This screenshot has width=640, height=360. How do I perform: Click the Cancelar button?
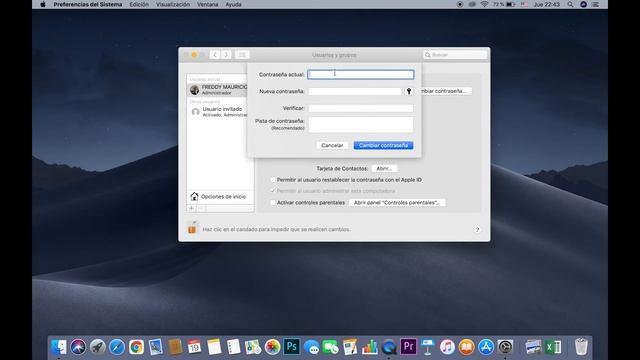(x=332, y=145)
